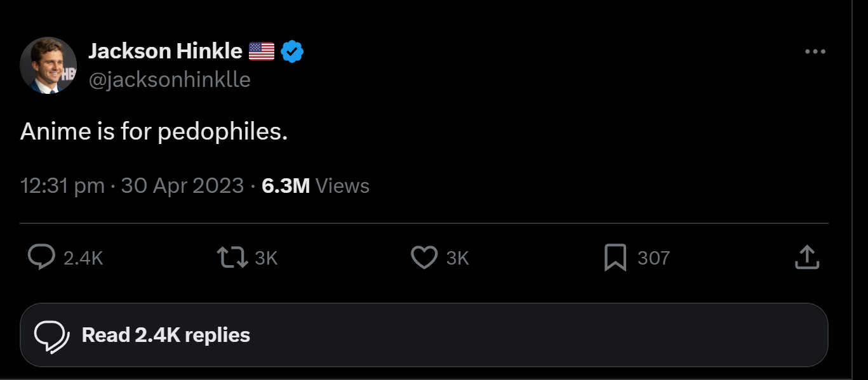Click the 12:31 pm timestamp
This screenshot has height=380, width=868.
pos(62,186)
